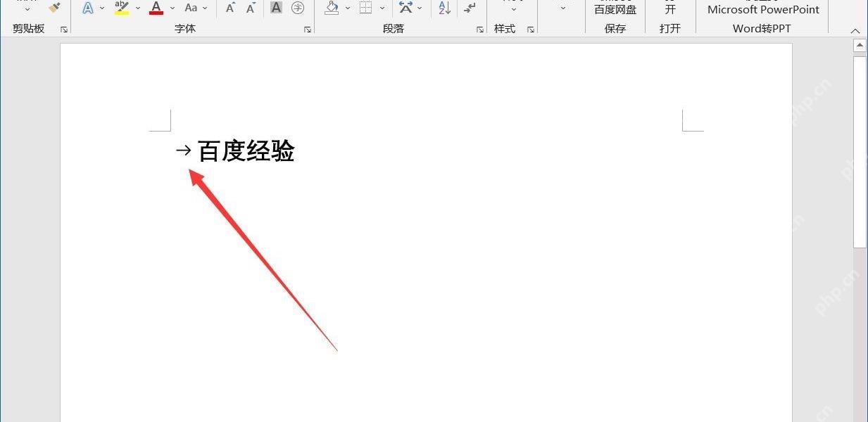
Task: Open Text Effects dropdown arrow
Action: 102,8
